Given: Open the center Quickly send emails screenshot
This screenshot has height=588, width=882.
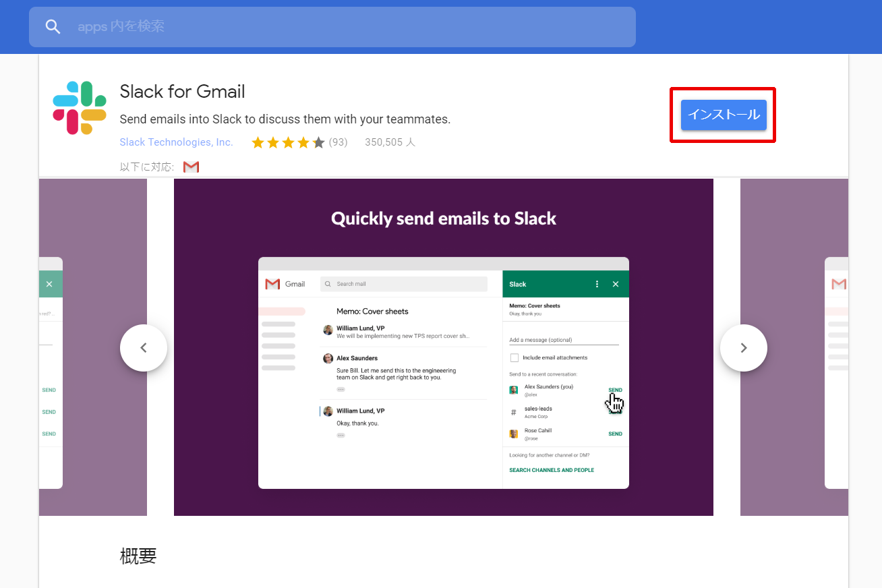Looking at the screenshot, I should tap(444, 347).
